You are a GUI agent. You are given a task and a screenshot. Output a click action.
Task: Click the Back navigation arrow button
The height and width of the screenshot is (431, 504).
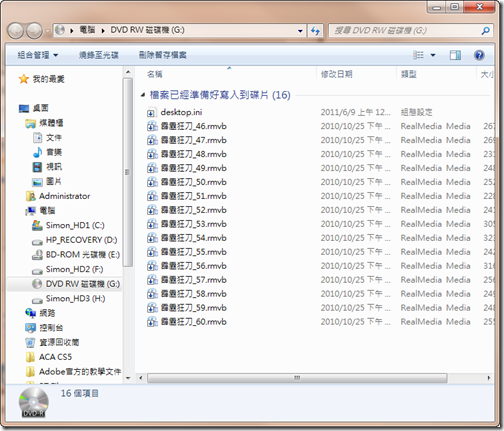(15, 31)
